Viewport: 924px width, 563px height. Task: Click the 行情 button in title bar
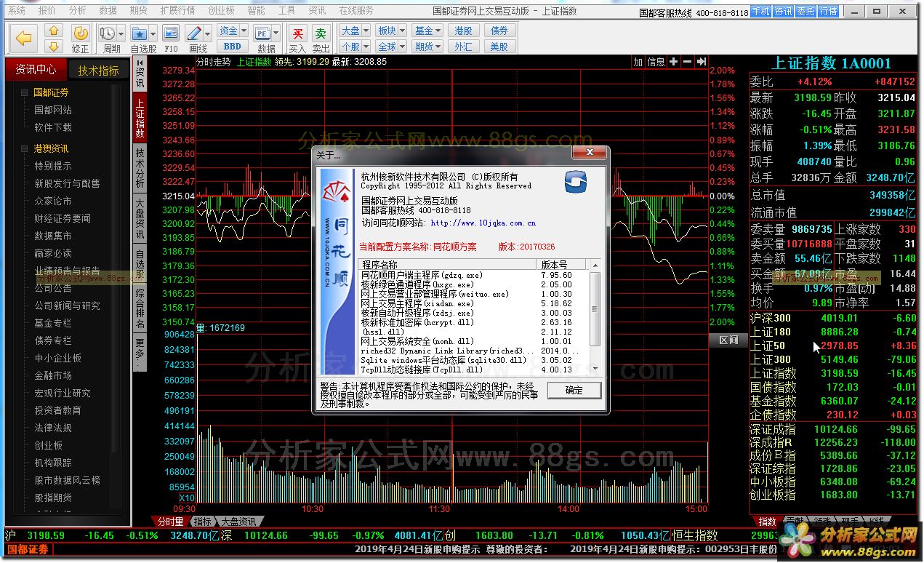coord(828,12)
